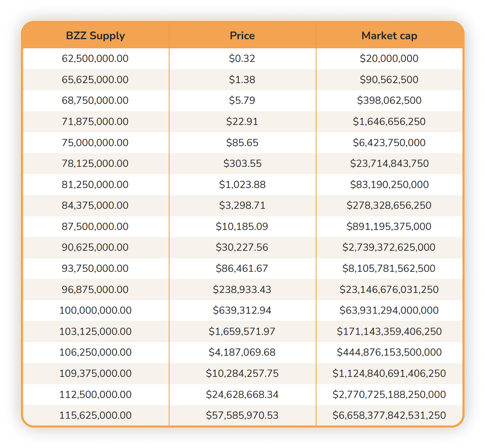Click the $1,124,840,691,406,250 market cap cell
Image resolution: width=485 pixels, height=448 pixels.
click(x=389, y=374)
